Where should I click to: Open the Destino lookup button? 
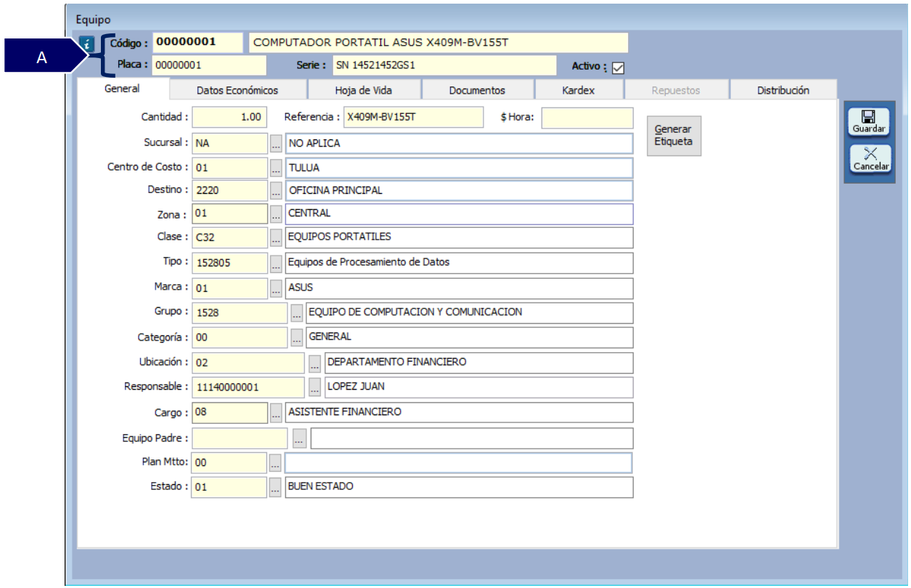pyautogui.click(x=276, y=192)
